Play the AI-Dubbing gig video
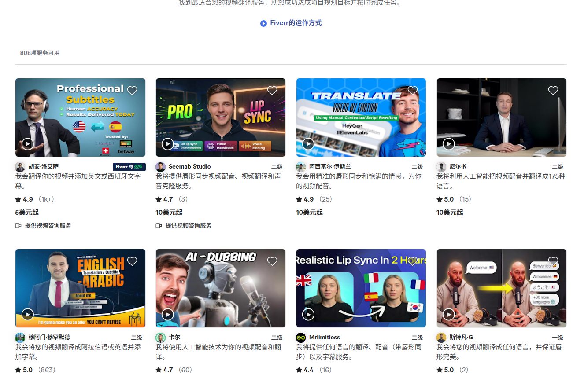 pos(168,315)
